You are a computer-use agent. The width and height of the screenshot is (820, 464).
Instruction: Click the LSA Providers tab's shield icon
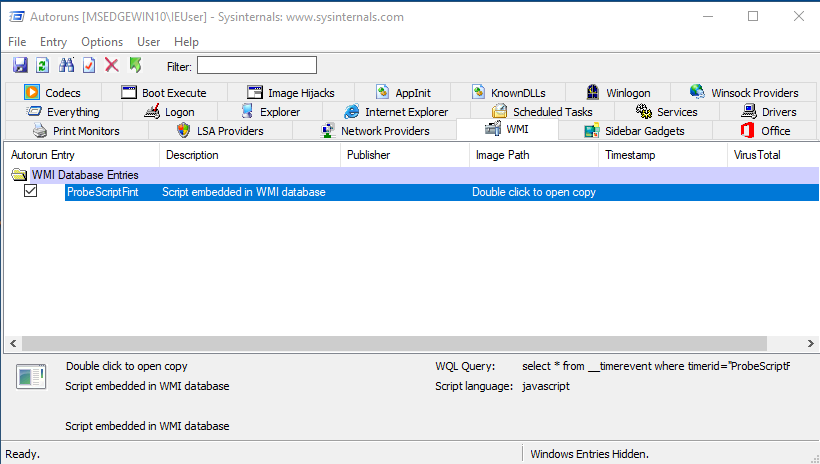[x=184, y=130]
